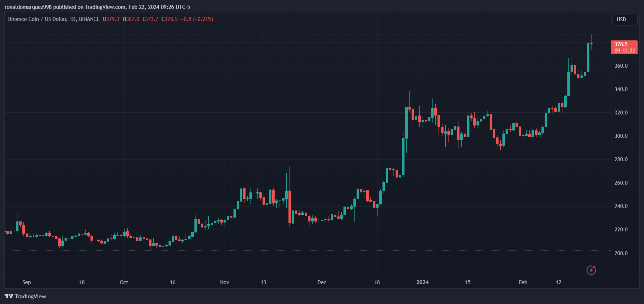This screenshot has width=644, height=304.
Task: Click the Sep label on time axis
Action: (x=27, y=282)
